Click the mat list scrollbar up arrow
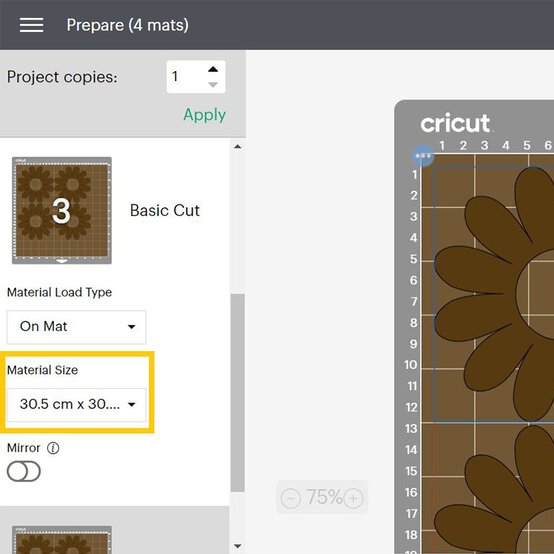 [238, 146]
